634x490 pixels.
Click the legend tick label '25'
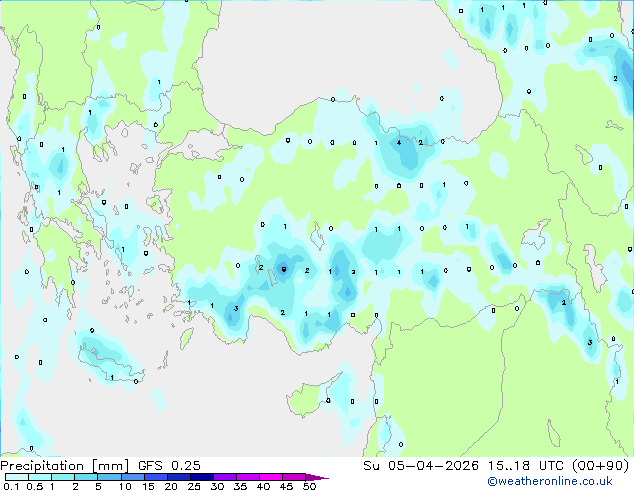194,486
